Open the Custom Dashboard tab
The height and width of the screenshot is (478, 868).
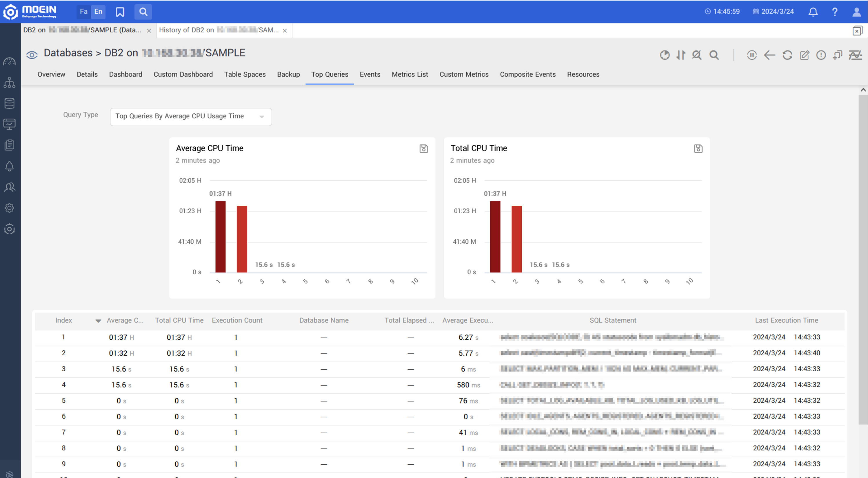point(183,74)
